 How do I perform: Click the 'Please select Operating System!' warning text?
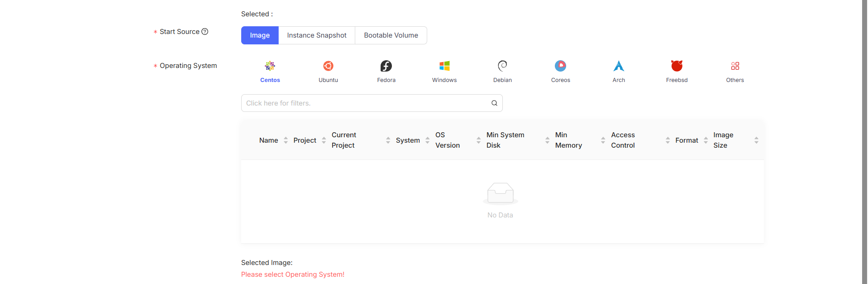click(293, 274)
